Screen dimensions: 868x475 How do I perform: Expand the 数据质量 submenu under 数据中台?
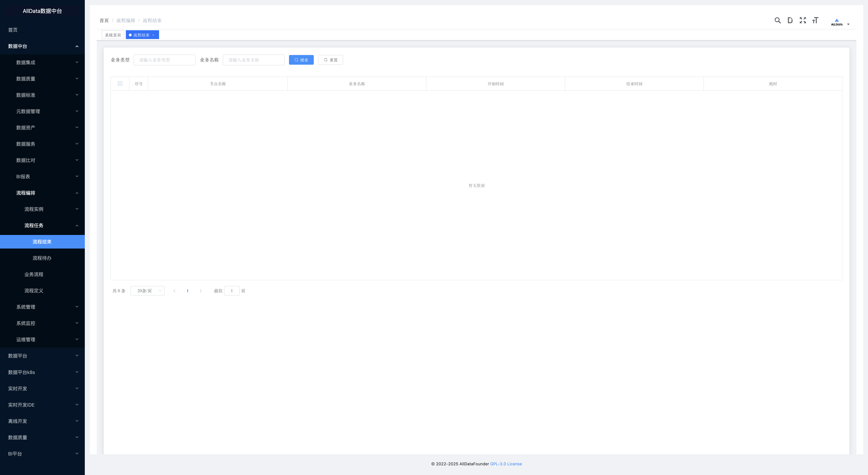tap(42, 79)
